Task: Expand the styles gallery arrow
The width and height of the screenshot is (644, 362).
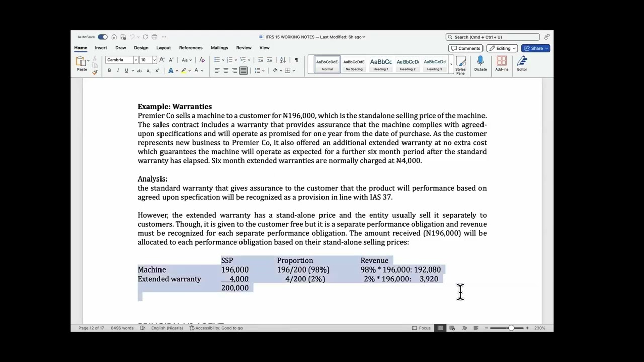Action: click(451, 64)
